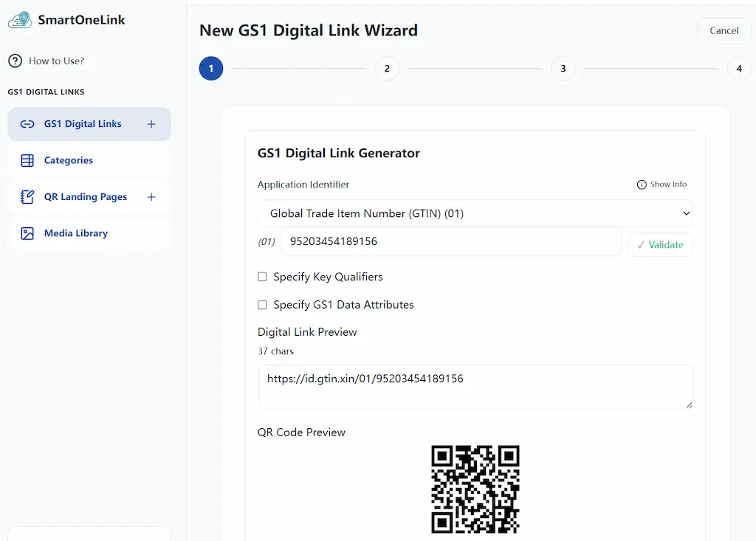Click the 'GS1 DIGITAL LINKS' section header
The height and width of the screenshot is (541, 756).
(x=46, y=92)
